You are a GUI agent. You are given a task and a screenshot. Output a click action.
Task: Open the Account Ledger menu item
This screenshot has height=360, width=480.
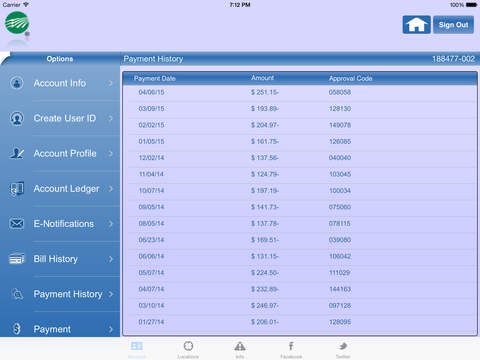[x=60, y=189]
